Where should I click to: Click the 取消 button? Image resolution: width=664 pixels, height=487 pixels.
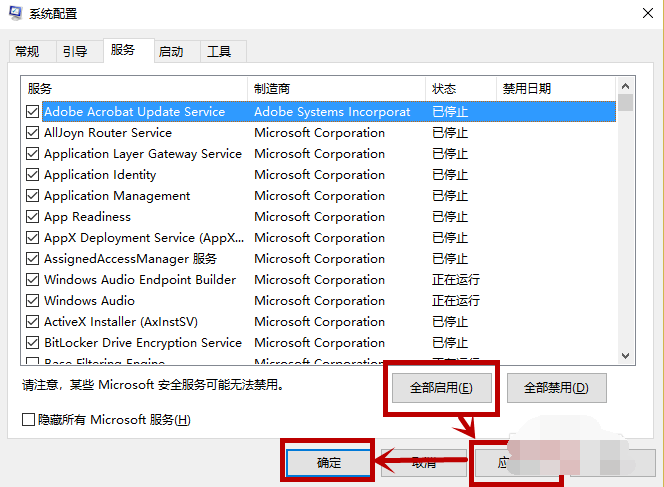coord(423,463)
